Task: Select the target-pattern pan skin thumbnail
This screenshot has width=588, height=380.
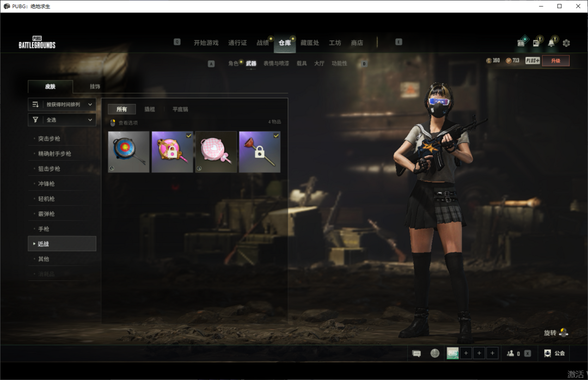Action: 128,152
